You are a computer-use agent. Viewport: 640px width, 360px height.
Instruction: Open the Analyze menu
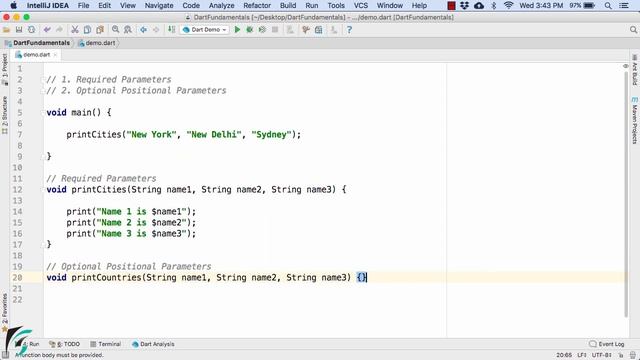point(221,5)
